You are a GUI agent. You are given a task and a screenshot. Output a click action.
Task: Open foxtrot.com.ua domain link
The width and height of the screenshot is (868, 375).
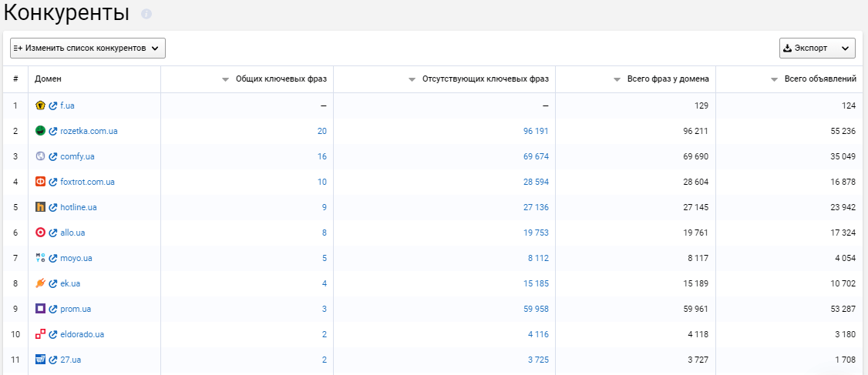87,182
